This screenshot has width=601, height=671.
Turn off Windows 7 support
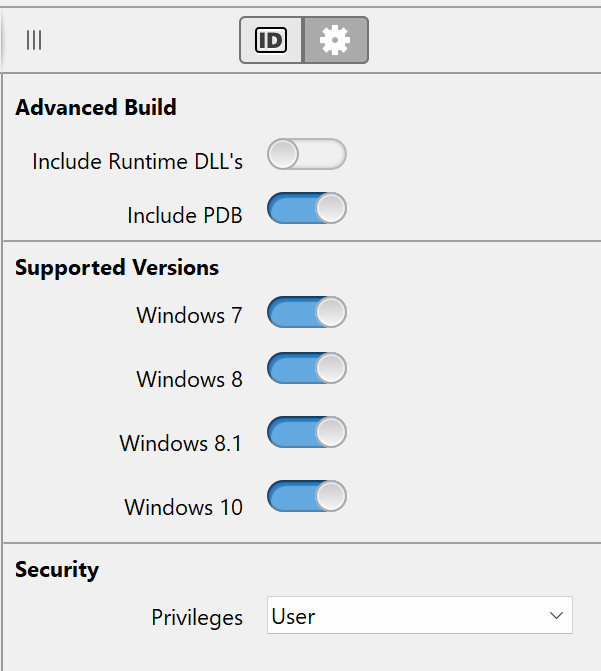coord(306,312)
